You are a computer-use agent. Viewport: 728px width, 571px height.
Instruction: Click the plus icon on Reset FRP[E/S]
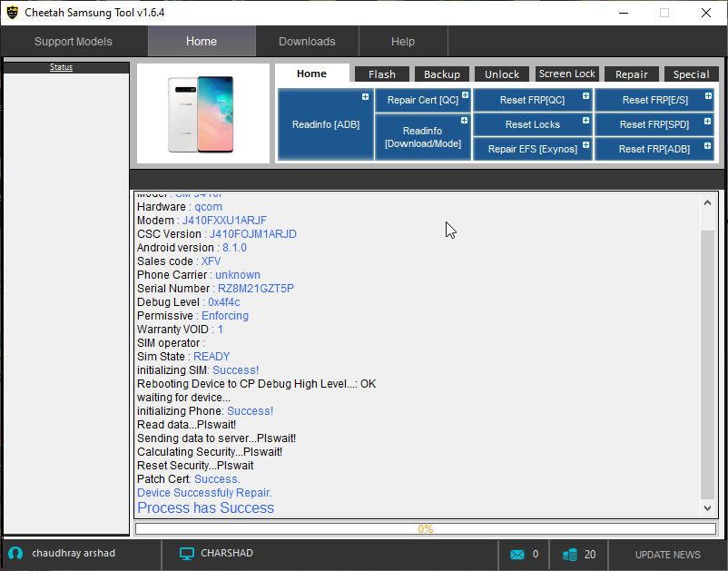point(708,95)
